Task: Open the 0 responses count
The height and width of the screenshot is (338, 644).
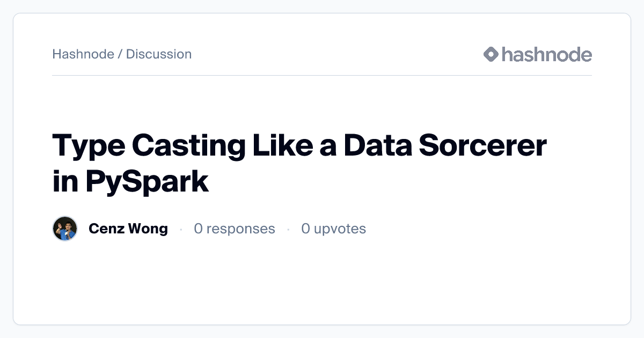Action: (234, 229)
